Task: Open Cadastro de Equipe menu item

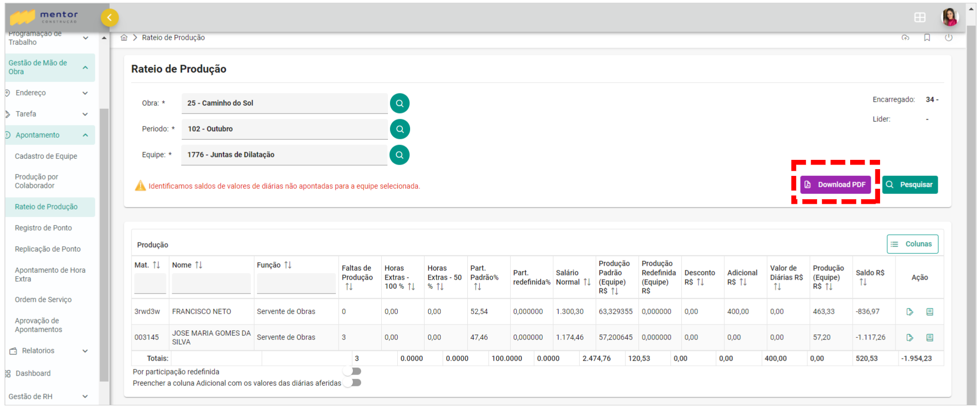Action: [46, 156]
